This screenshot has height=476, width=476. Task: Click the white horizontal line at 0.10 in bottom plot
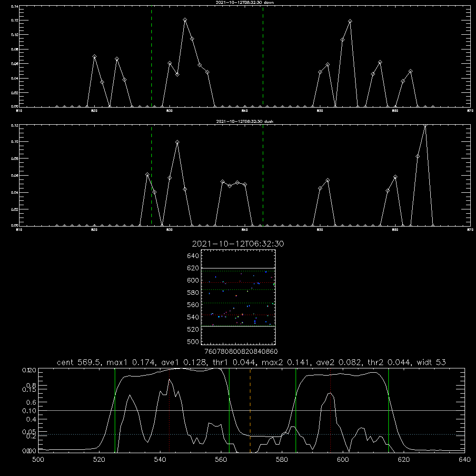pos(251,410)
